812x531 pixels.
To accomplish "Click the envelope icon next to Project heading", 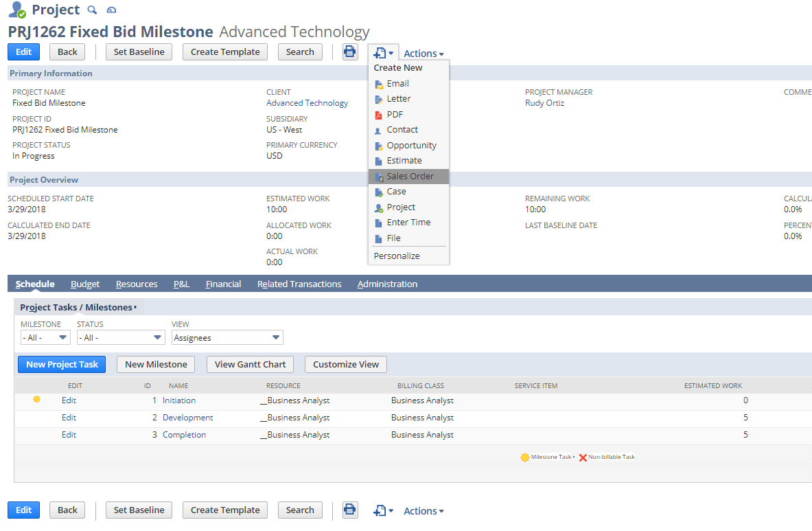I will point(111,10).
